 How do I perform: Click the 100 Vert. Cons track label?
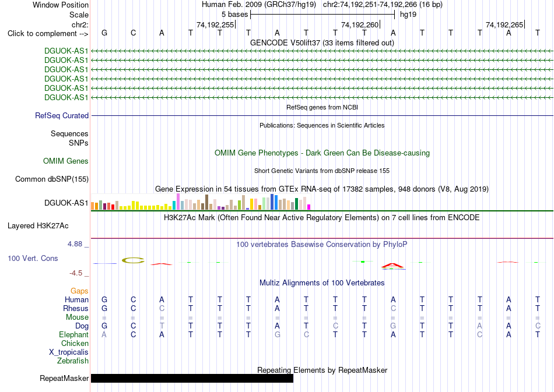click(x=33, y=258)
